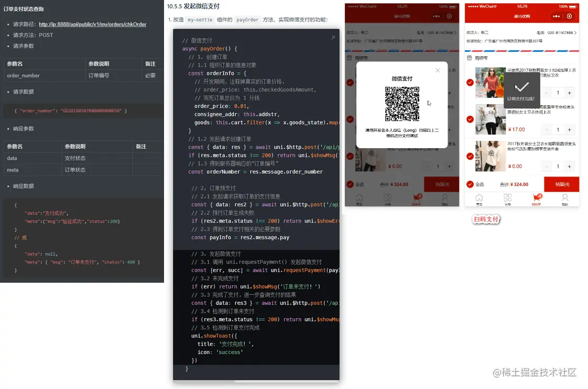588x389 pixels.
Task: Tap 结算(4) button on payment-complete phone
Action: point(561,184)
